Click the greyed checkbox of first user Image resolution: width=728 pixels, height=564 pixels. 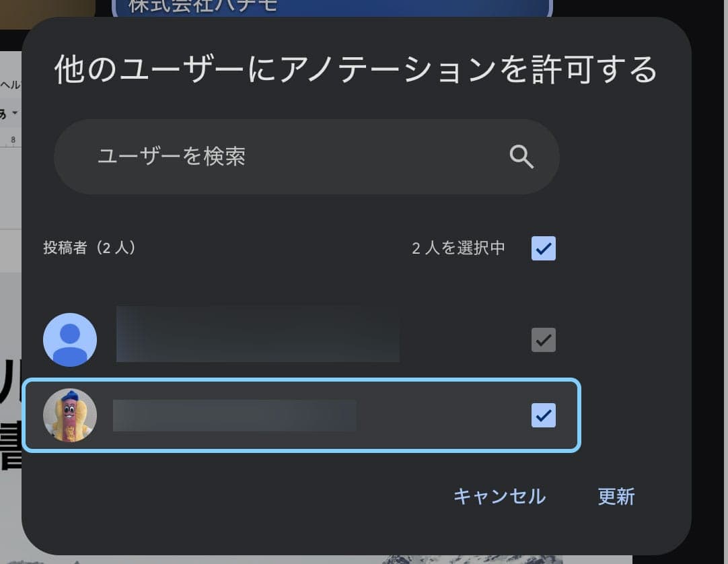[x=543, y=340]
